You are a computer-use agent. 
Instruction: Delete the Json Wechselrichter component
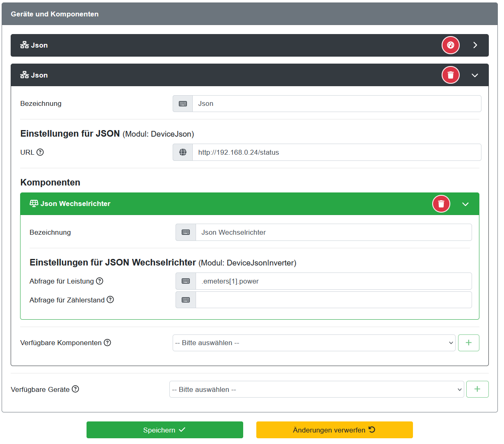click(441, 204)
